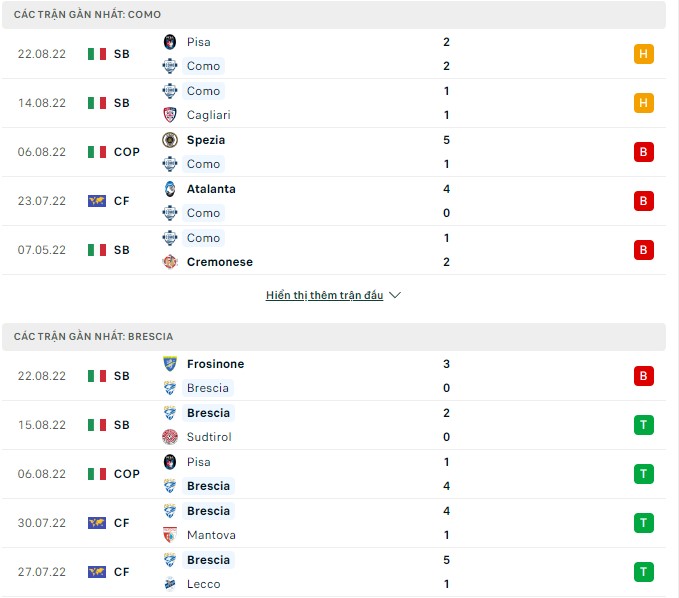
Task: Click the Cremonese club crest icon
Action: (x=170, y=262)
